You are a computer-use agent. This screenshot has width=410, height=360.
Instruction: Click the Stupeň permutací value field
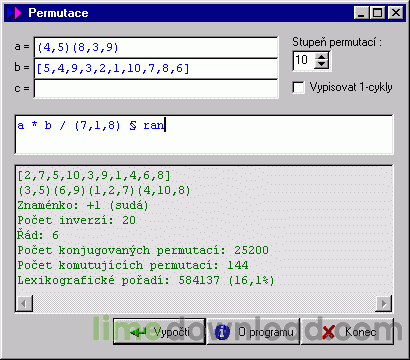(304, 60)
